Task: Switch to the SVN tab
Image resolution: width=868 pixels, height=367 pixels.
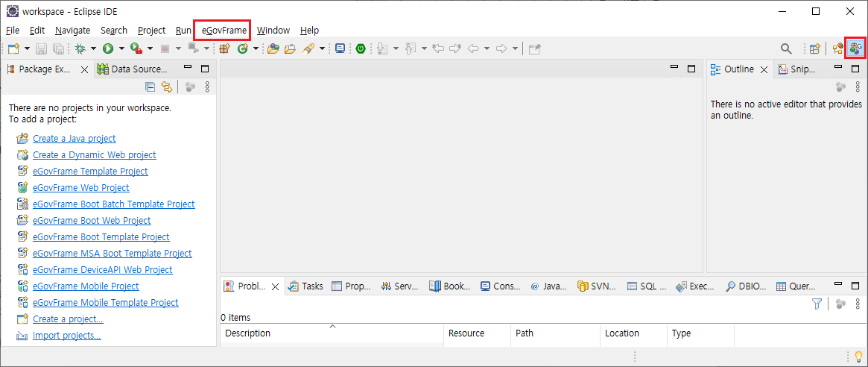Action: (x=598, y=286)
